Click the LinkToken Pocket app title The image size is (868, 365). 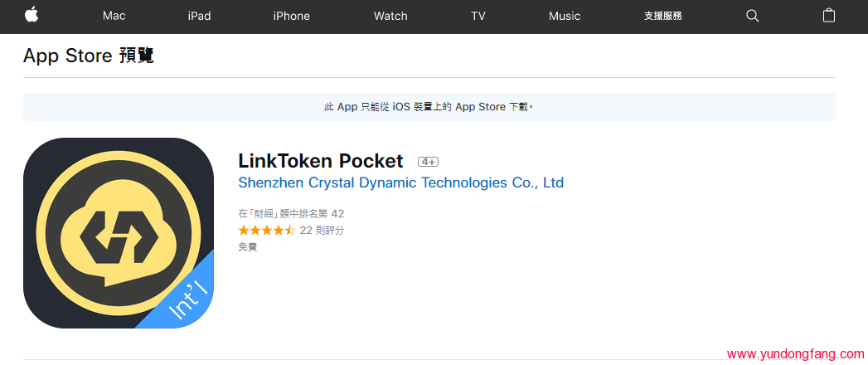(321, 161)
